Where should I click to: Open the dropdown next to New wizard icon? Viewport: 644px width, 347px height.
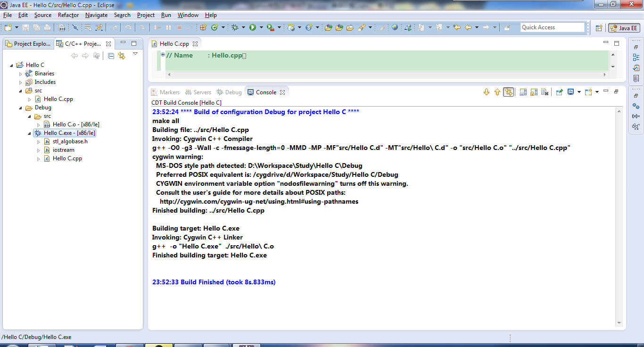click(16, 28)
